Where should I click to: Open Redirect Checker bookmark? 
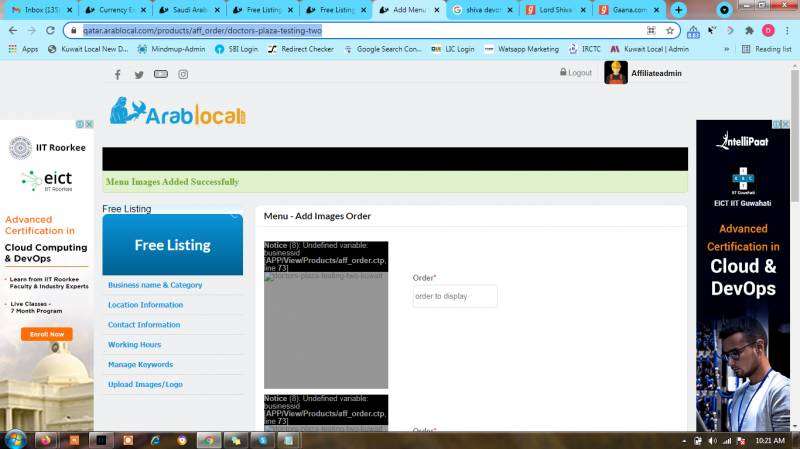(301, 49)
